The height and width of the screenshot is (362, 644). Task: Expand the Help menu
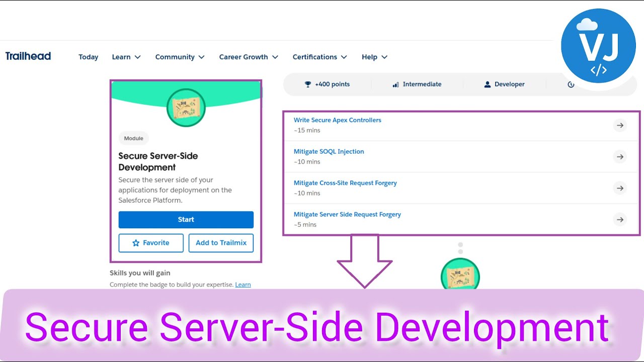click(x=375, y=57)
